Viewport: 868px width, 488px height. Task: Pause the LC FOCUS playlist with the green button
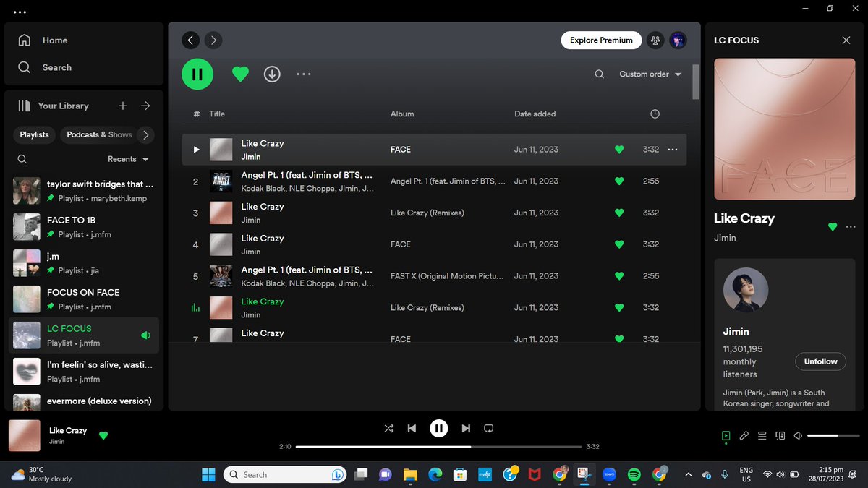point(197,74)
